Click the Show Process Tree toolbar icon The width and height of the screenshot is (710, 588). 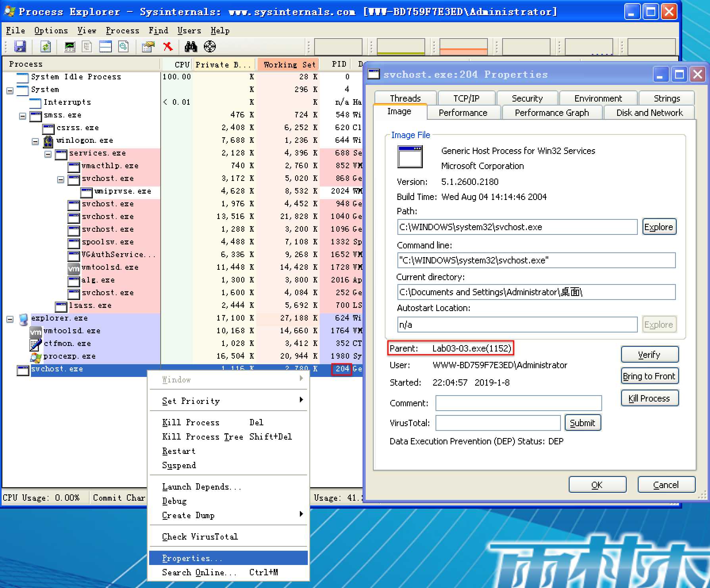click(87, 46)
